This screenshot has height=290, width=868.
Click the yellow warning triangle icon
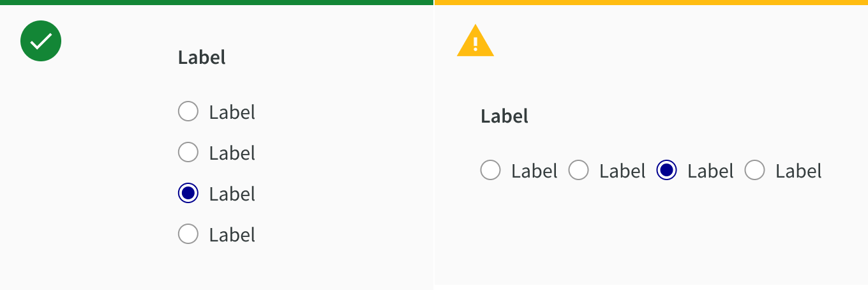tap(475, 42)
